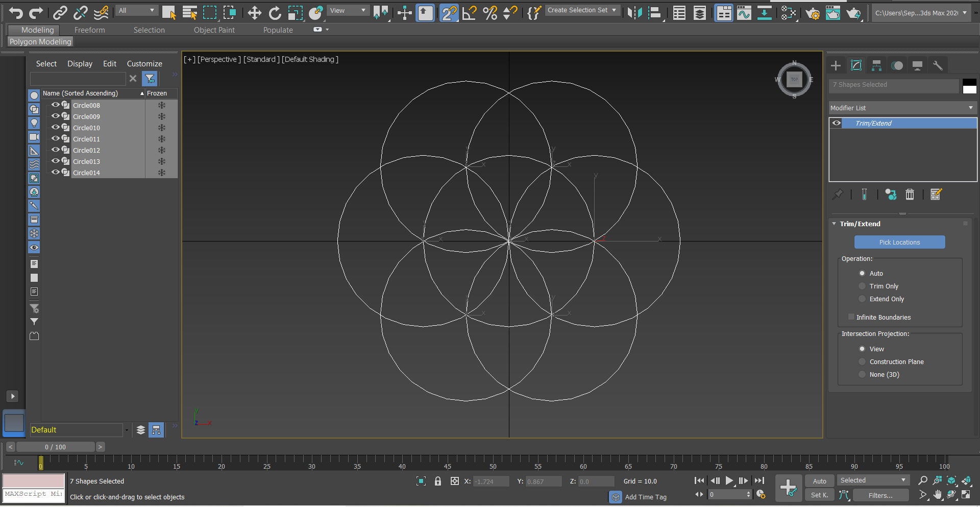Open the Display menu in Scene Explorer
This screenshot has height=507, width=980.
coord(80,63)
